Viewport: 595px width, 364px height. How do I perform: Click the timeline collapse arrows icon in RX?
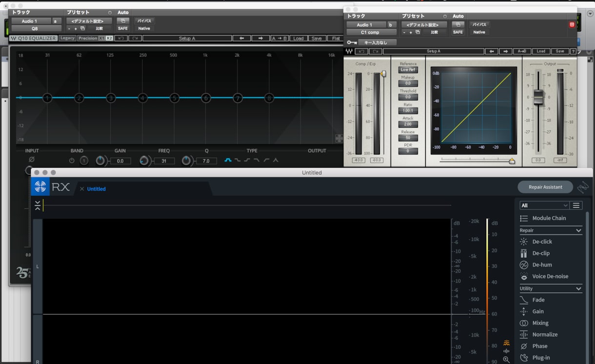[38, 206]
